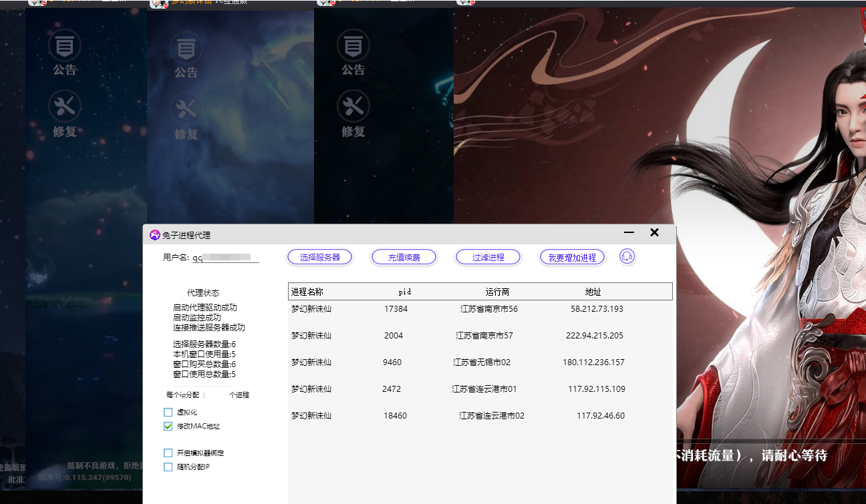Click the address 117.92.46.60

pyautogui.click(x=601, y=416)
